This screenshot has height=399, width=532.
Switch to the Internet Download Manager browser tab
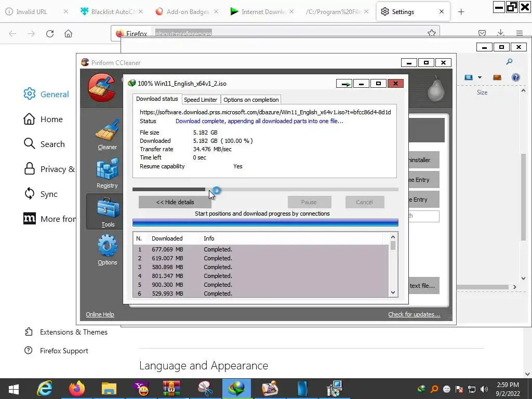pyautogui.click(x=262, y=12)
